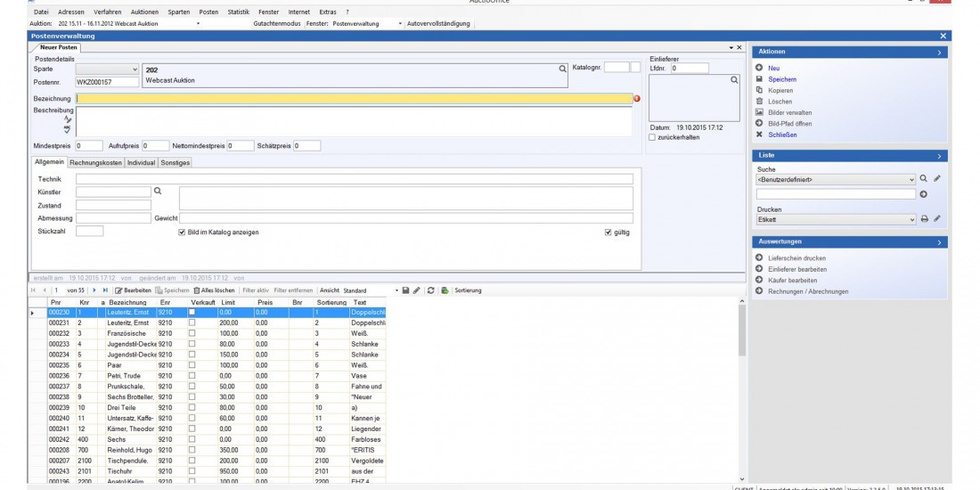The width and height of the screenshot is (980, 490).
Task: Open the Benutzerdefiniert search dropdown
Action: click(x=912, y=179)
